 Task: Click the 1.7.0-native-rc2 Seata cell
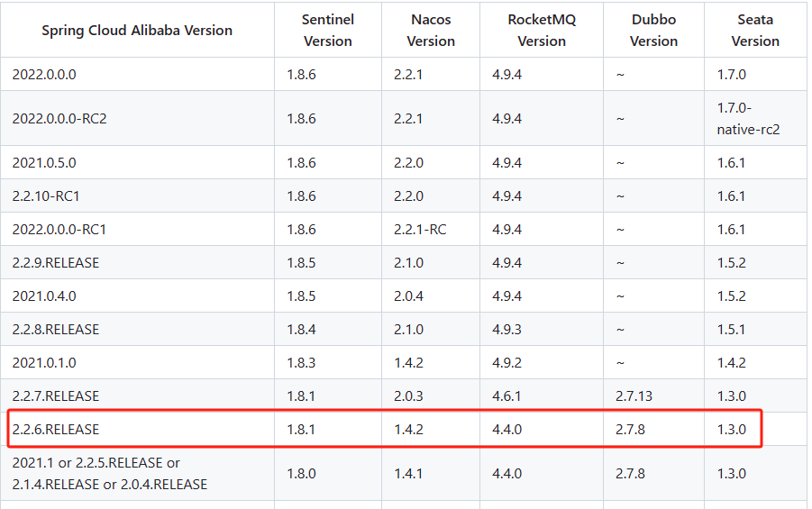pyautogui.click(x=755, y=119)
